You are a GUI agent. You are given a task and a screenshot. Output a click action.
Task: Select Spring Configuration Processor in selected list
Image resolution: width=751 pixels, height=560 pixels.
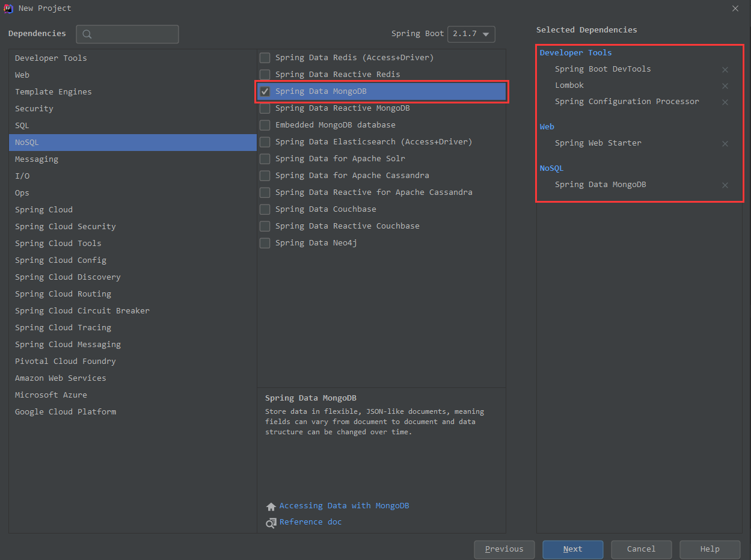(x=627, y=102)
